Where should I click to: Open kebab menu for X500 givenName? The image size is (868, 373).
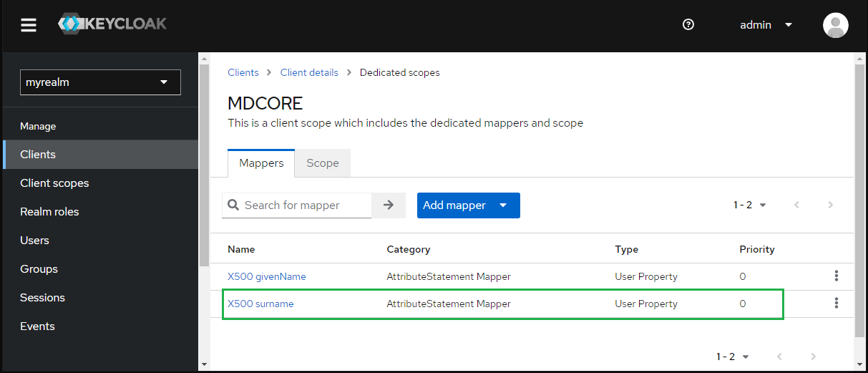(x=836, y=276)
